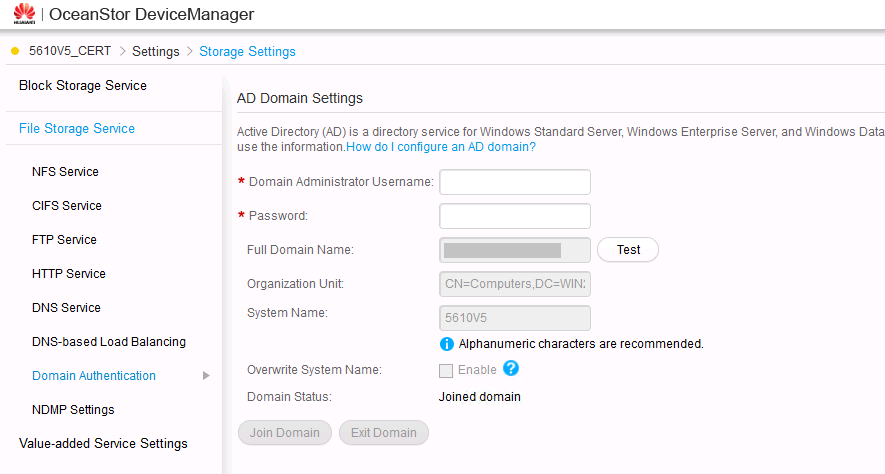Open the AD domain configuration help link
885x474 pixels.
tap(441, 147)
